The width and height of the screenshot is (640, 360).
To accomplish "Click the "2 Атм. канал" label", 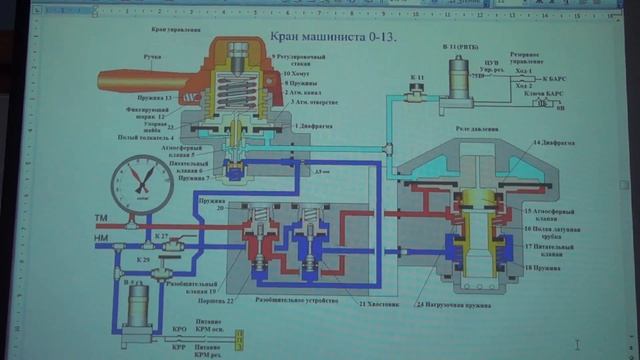I will point(302,93).
